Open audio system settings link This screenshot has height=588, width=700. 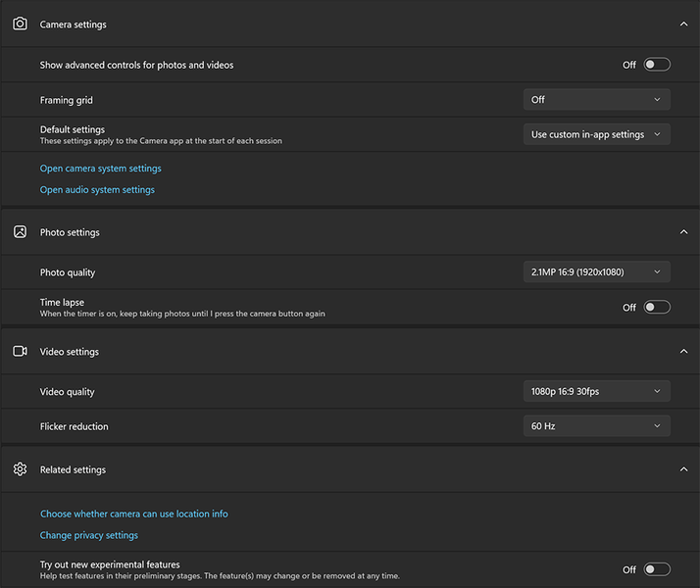click(97, 190)
